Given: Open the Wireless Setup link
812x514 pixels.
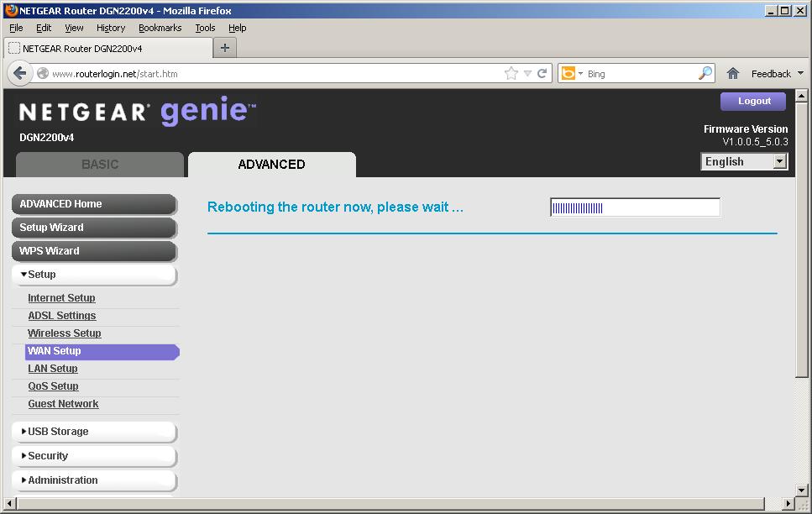Looking at the screenshot, I should coord(65,333).
